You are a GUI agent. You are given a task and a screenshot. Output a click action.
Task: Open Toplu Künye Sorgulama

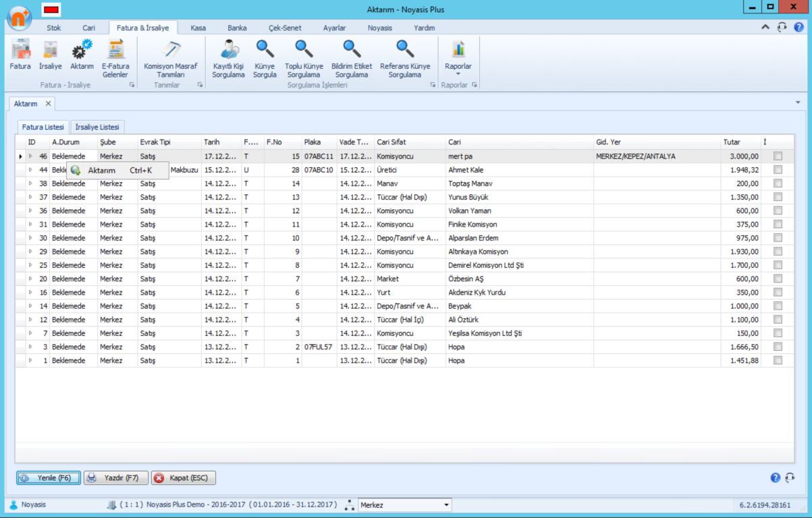tap(304, 59)
